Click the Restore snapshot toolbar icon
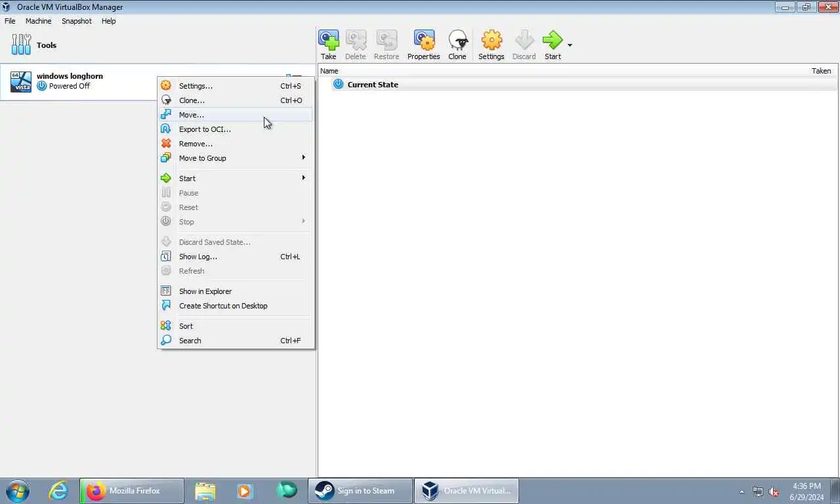 click(387, 45)
